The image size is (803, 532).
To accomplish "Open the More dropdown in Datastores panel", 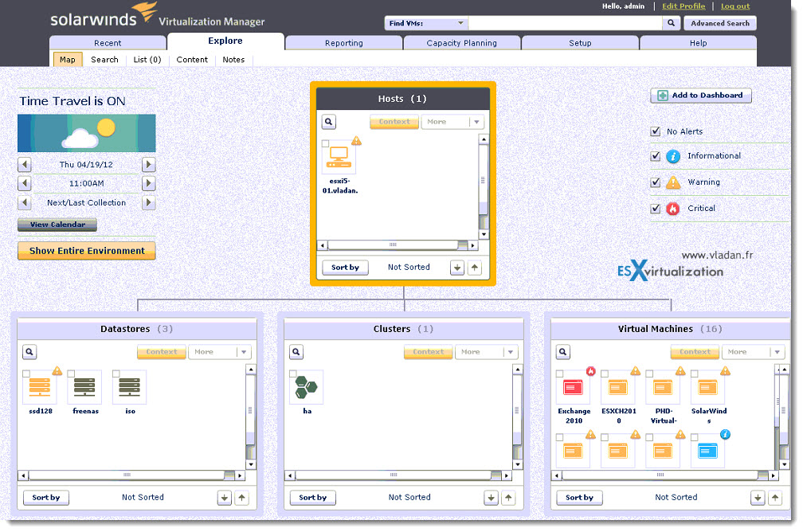I will (220, 352).
